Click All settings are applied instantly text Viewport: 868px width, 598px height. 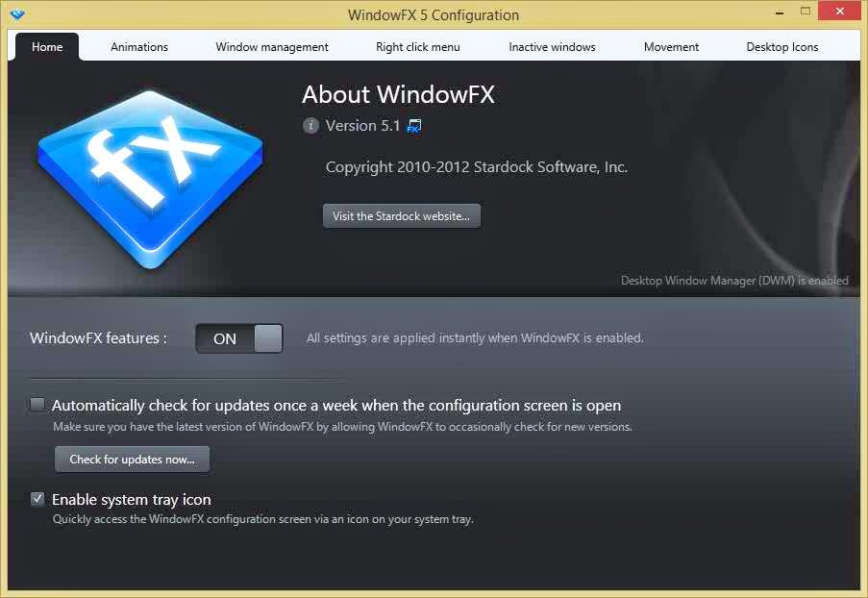coord(476,337)
